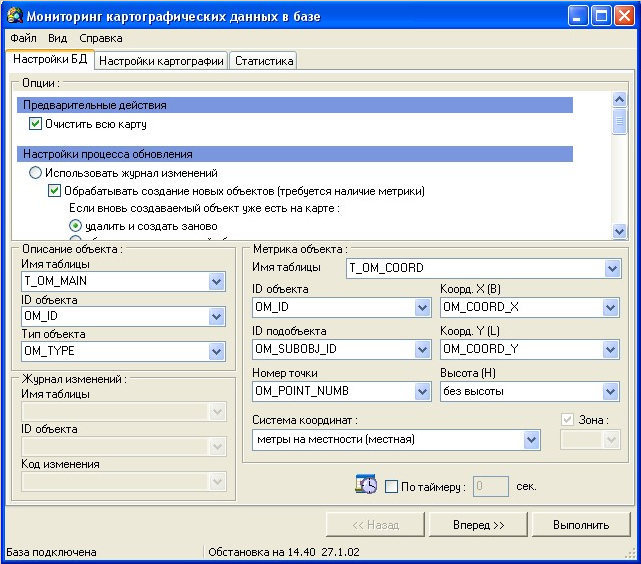Open the 'Высота (H)' dropdown
Screen dimensions: 641x564
pos(611,392)
